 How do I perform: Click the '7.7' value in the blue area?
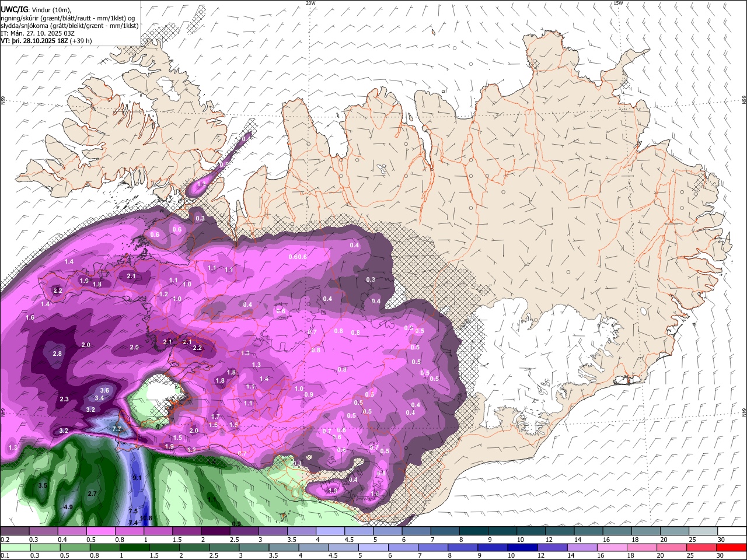coord(116,429)
